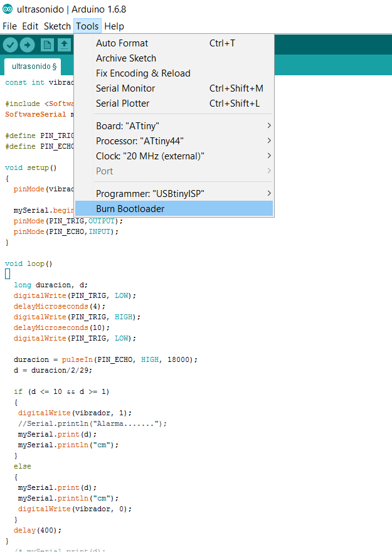Select Auto Format menu entry

point(174,43)
